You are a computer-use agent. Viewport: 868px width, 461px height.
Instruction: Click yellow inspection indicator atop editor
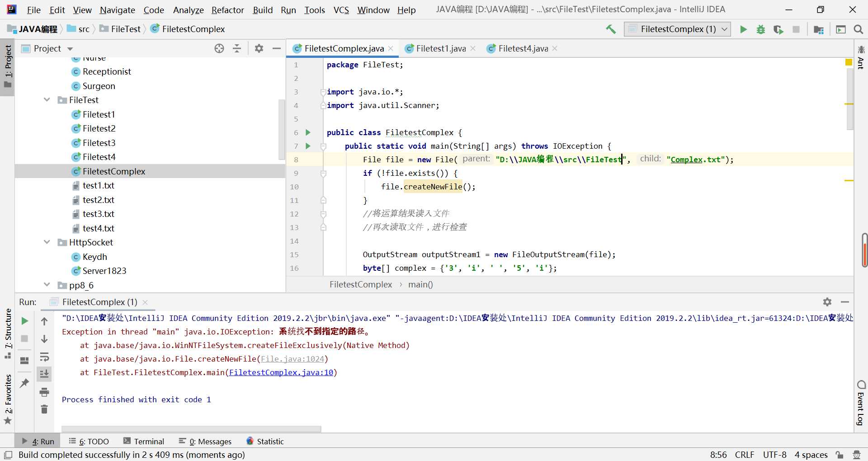click(849, 62)
